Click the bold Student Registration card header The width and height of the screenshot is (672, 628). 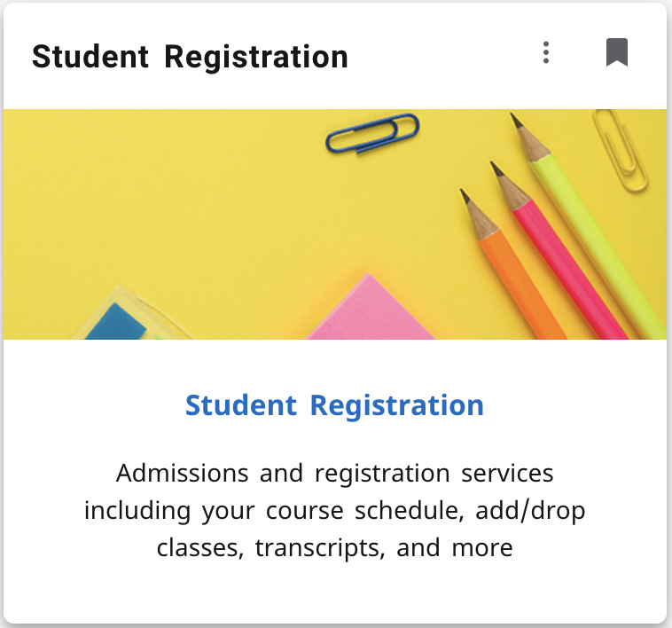pyautogui.click(x=190, y=57)
